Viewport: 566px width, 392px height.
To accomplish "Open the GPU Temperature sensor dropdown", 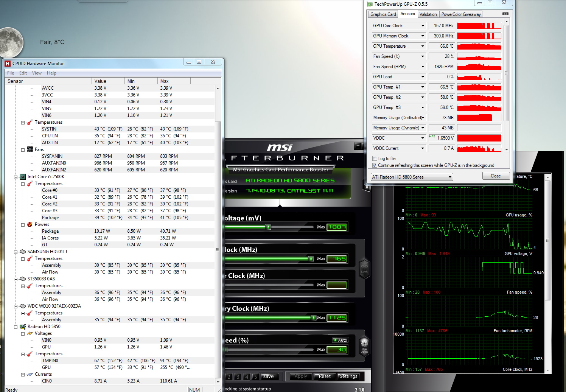I will (423, 46).
